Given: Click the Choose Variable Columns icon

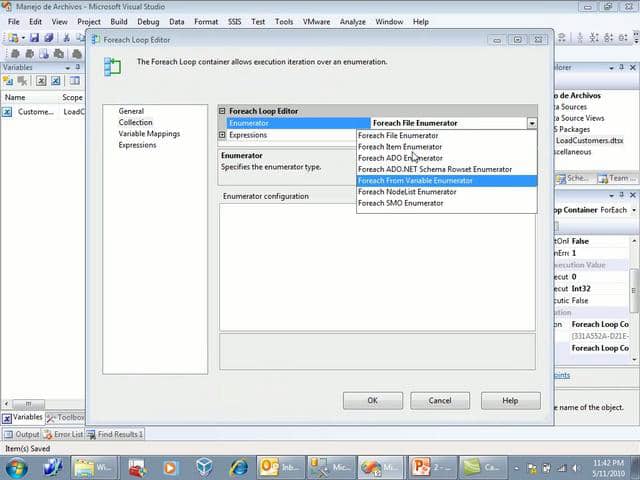Looking at the screenshot, I should 74,81.
